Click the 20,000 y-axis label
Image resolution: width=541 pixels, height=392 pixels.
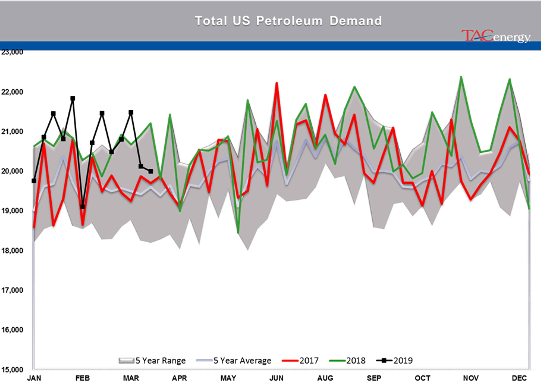point(12,171)
